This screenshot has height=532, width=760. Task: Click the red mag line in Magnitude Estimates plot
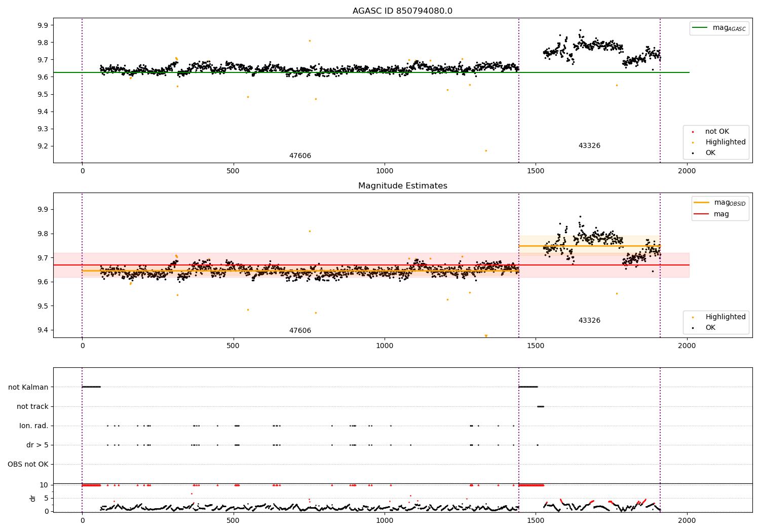click(x=371, y=265)
